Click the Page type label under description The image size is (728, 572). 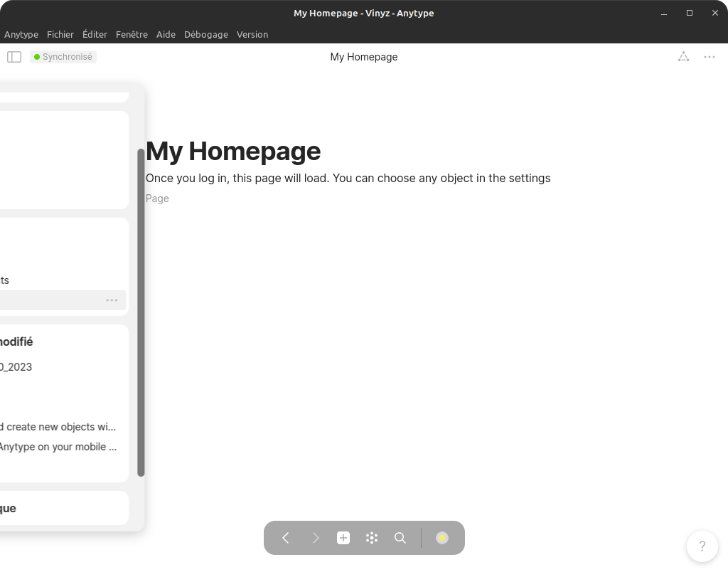click(157, 198)
